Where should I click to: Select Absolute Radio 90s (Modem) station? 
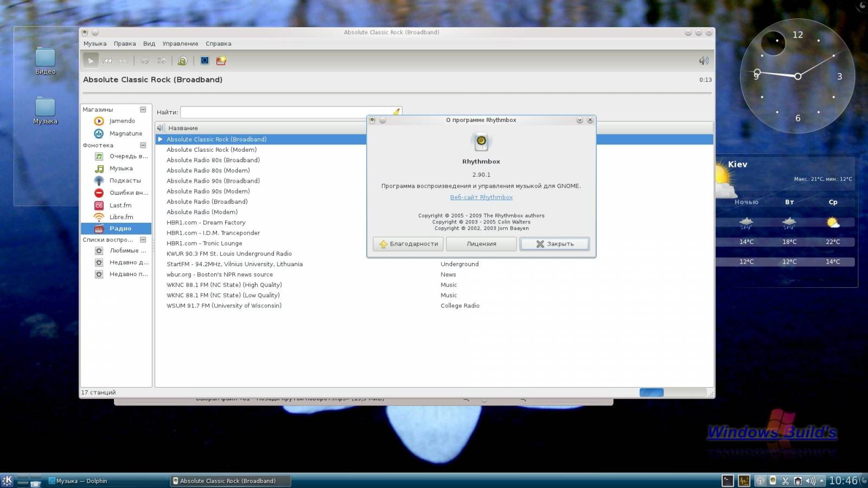pyautogui.click(x=208, y=191)
